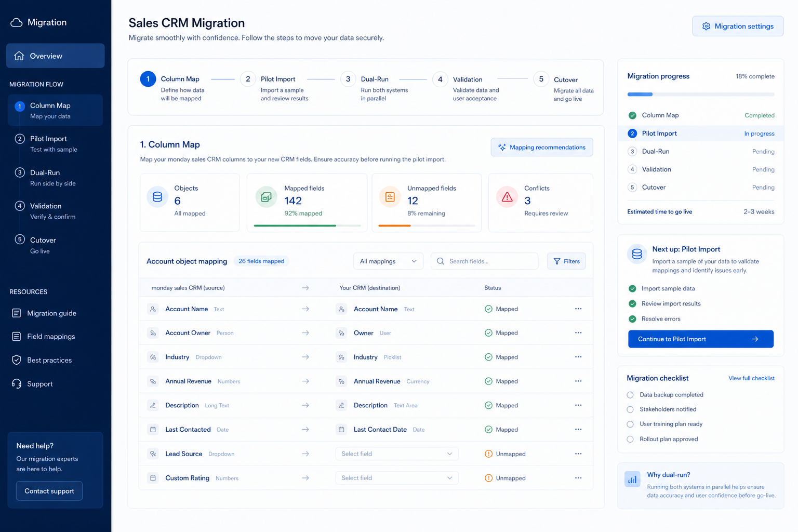Click the Migration guide document icon
798x532 pixels.
17,313
